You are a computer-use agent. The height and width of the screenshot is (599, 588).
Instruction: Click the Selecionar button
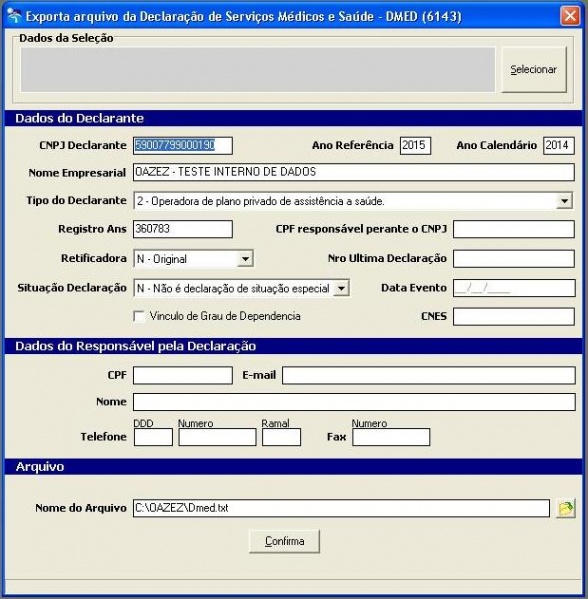pos(534,70)
